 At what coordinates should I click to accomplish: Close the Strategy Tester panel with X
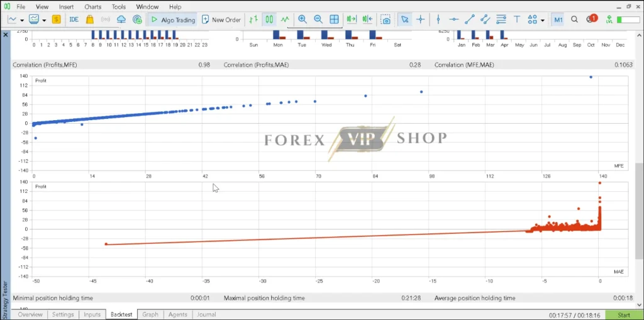click(6, 35)
